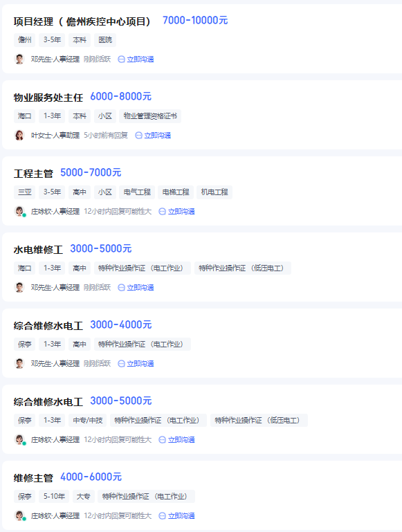This screenshot has height=532, width=402.
Task: Click chat bubble icon in 维修主管 card
Action: tap(162, 515)
